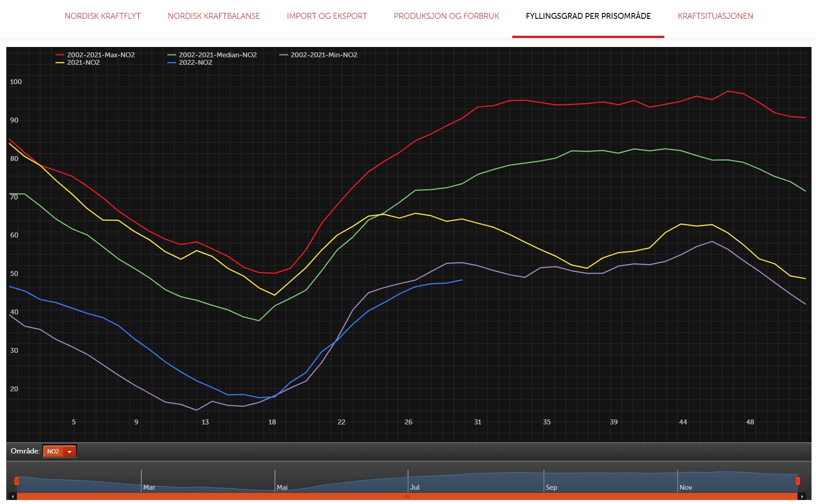This screenshot has width=816, height=504.
Task: Select Fyllingsgrad per Prisområde tab
Action: pos(588,16)
